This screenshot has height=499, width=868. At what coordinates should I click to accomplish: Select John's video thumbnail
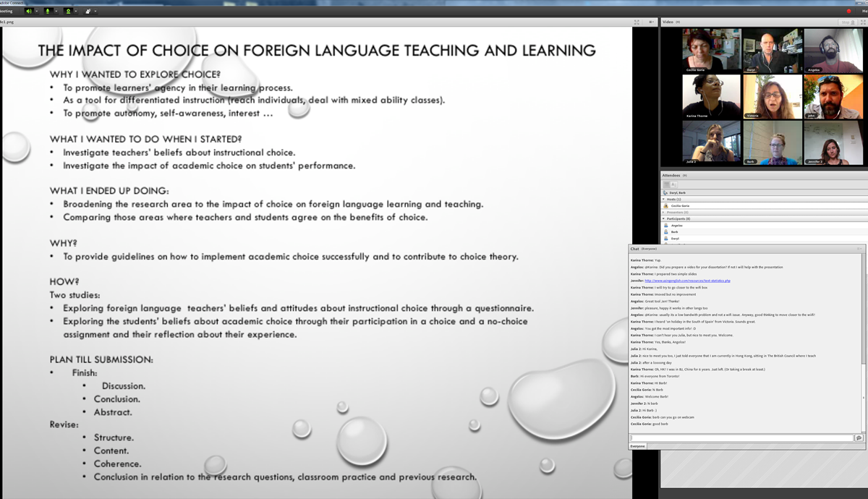[x=833, y=96]
